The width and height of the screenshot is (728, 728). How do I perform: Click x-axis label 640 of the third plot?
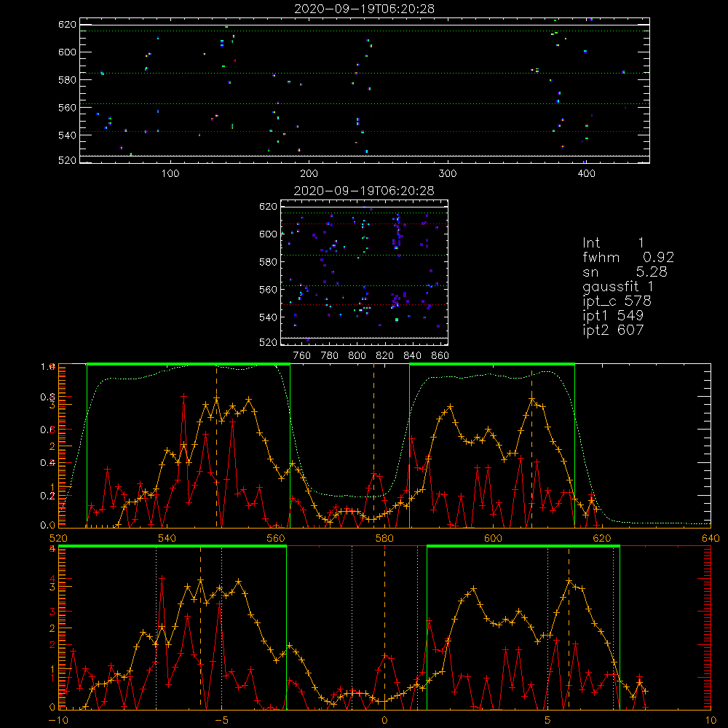[711, 538]
